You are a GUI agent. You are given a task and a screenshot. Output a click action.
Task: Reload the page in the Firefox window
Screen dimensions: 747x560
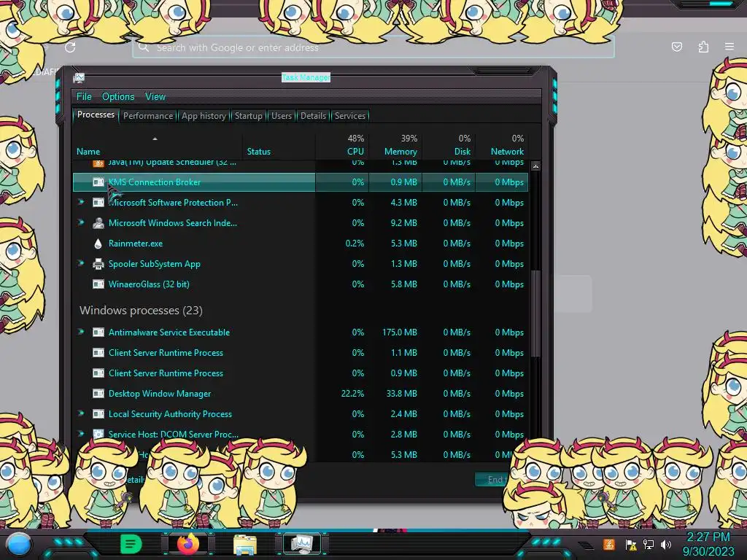[70, 47]
